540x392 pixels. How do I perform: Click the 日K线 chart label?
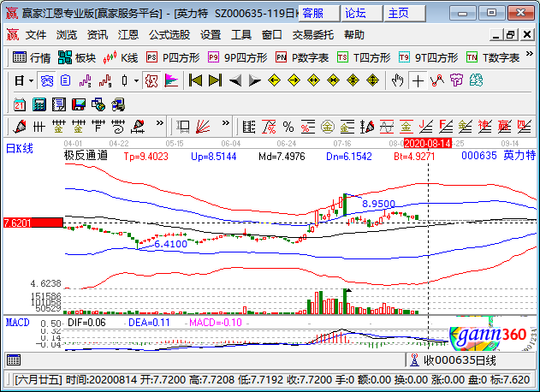click(x=20, y=148)
